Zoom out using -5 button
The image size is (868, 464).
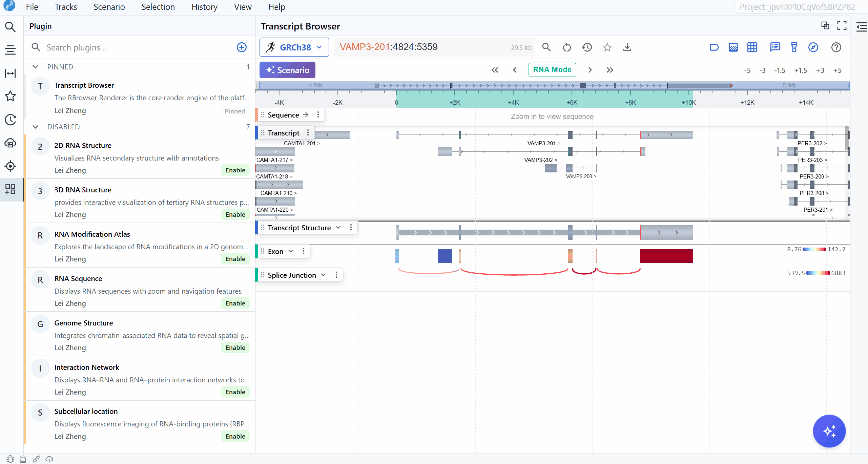coord(747,70)
